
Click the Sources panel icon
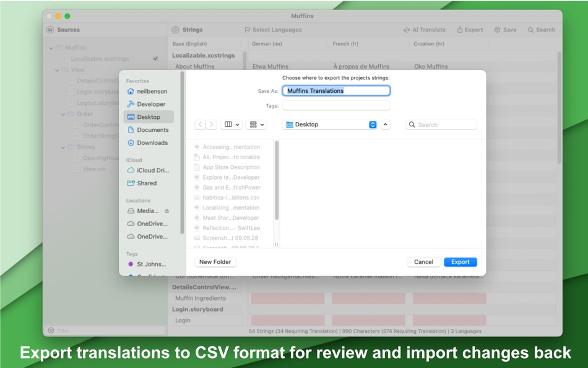50,30
